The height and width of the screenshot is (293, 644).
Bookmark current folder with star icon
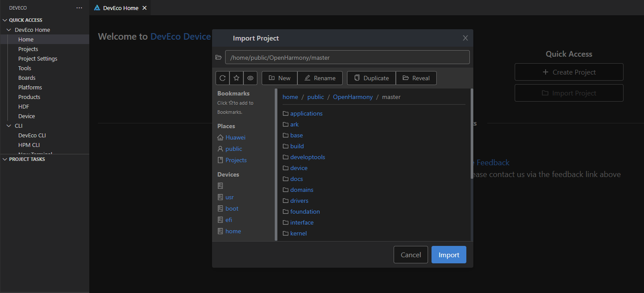click(236, 78)
